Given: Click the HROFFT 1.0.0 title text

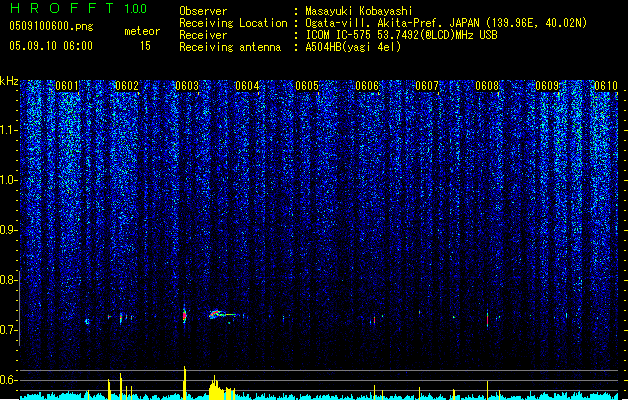Looking at the screenshot, I should (x=79, y=8).
